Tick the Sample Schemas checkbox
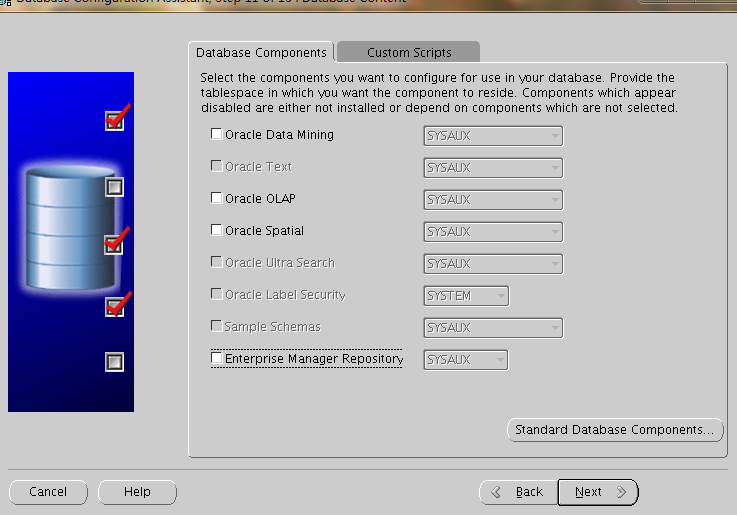 (x=216, y=326)
